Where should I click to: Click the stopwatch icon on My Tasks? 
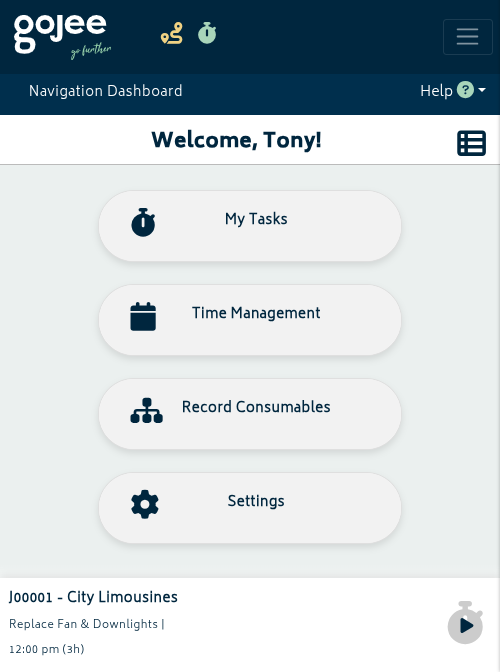[143, 222]
